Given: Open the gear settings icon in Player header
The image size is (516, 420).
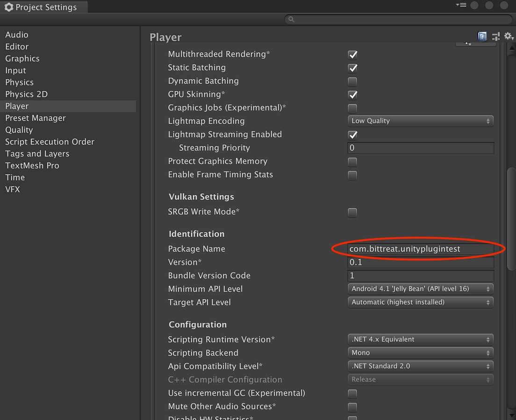Looking at the screenshot, I should click(x=509, y=36).
